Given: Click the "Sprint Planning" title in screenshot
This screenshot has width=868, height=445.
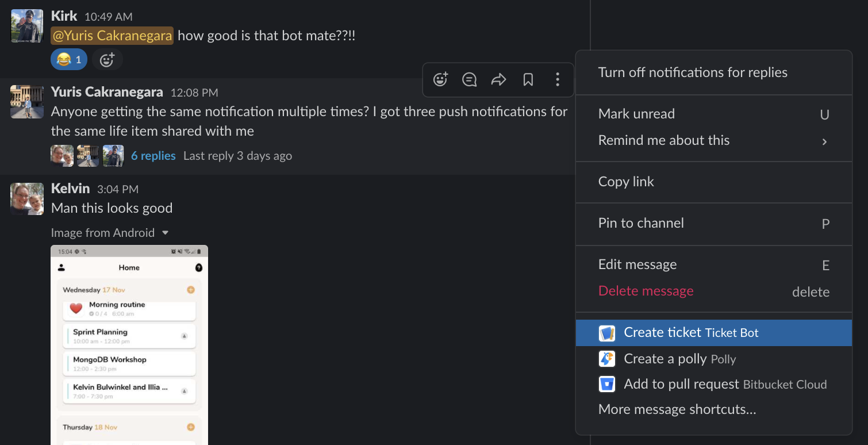Looking at the screenshot, I should click(100, 332).
